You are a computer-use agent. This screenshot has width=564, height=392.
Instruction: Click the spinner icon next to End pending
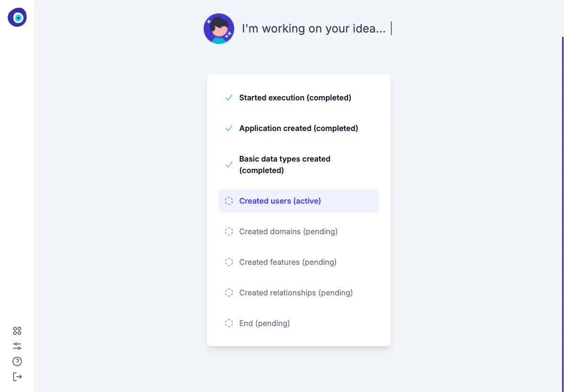pos(228,323)
